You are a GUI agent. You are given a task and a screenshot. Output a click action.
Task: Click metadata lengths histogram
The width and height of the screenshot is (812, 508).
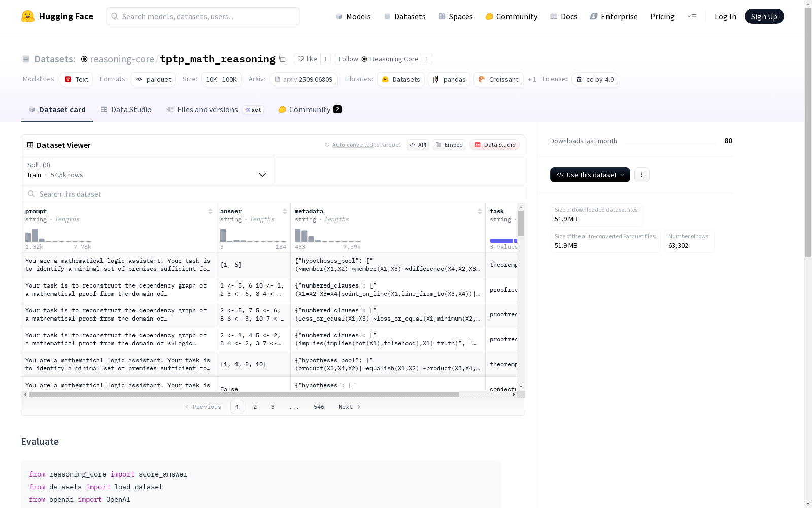[x=328, y=235]
